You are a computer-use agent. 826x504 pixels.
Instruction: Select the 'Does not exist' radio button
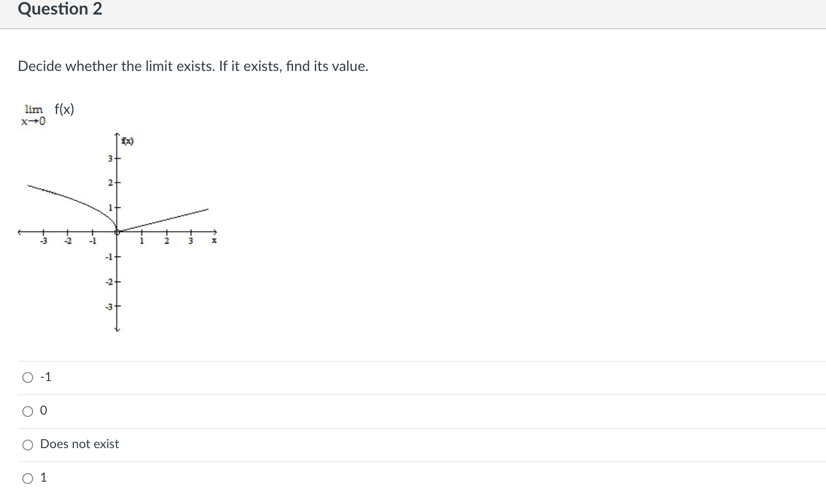coord(27,444)
